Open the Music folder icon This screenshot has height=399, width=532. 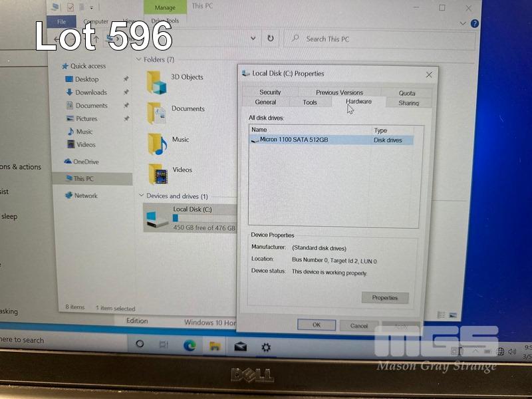tap(158, 144)
